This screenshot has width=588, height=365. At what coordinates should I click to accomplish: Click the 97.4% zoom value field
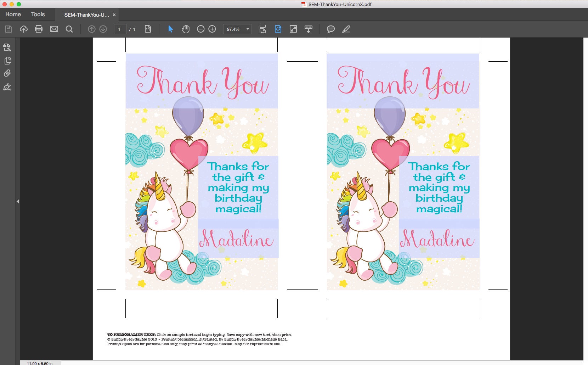click(x=233, y=29)
